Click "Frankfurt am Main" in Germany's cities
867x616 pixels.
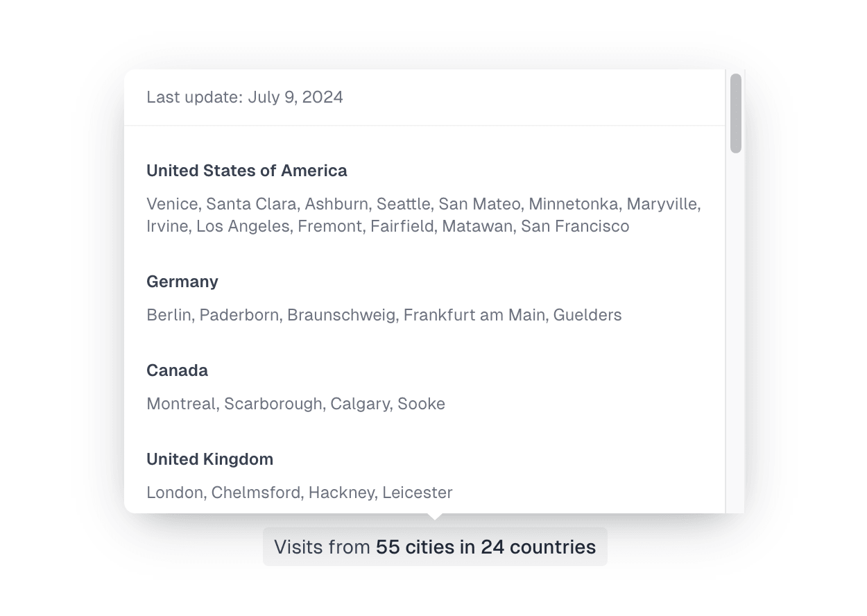(475, 315)
